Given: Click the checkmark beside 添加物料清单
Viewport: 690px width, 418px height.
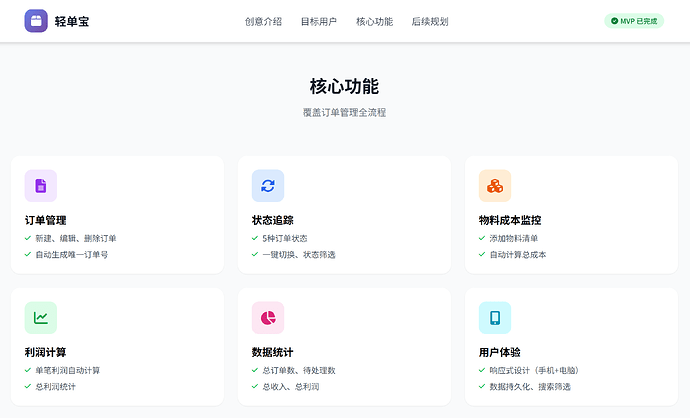Looking at the screenshot, I should [x=482, y=238].
